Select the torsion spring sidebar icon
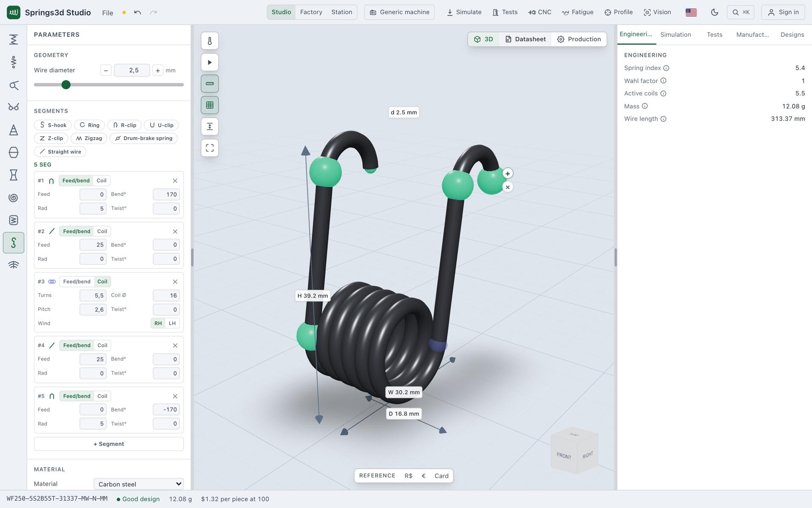Image resolution: width=812 pixels, height=508 pixels. pyautogui.click(x=14, y=86)
